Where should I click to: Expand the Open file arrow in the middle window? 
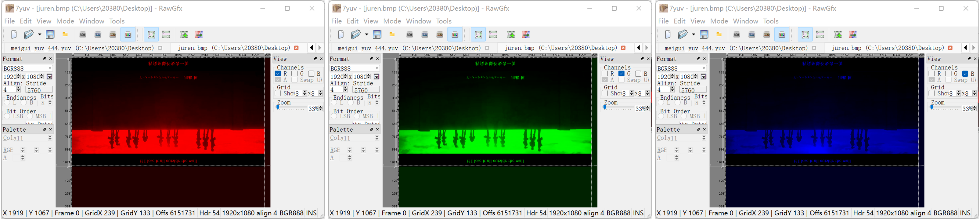tap(366, 35)
